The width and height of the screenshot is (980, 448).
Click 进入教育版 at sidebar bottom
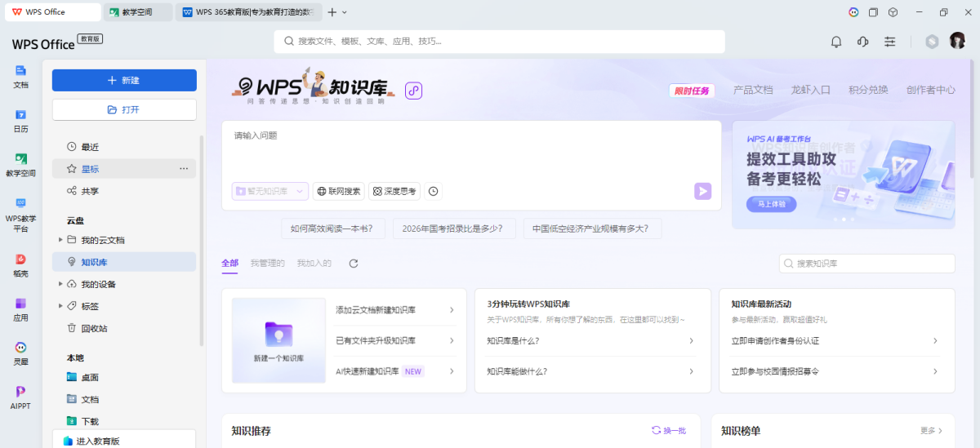pos(124,439)
